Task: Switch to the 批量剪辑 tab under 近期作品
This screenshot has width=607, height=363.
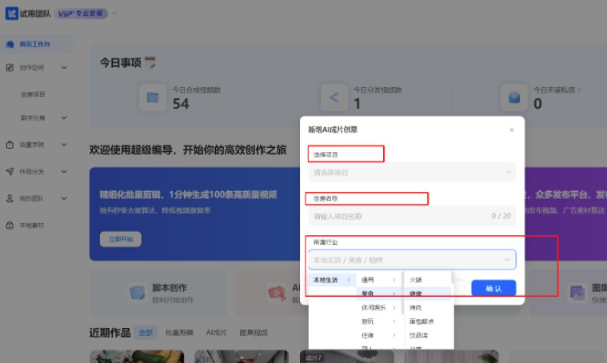Action: (x=179, y=332)
